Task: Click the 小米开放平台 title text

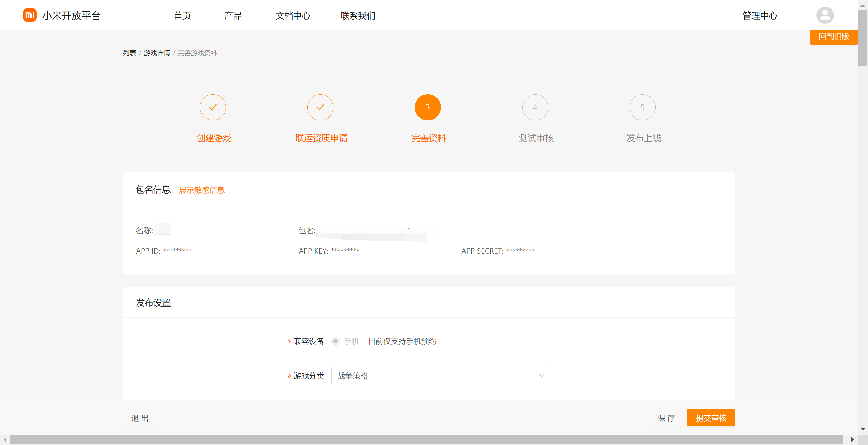Action: [x=71, y=15]
